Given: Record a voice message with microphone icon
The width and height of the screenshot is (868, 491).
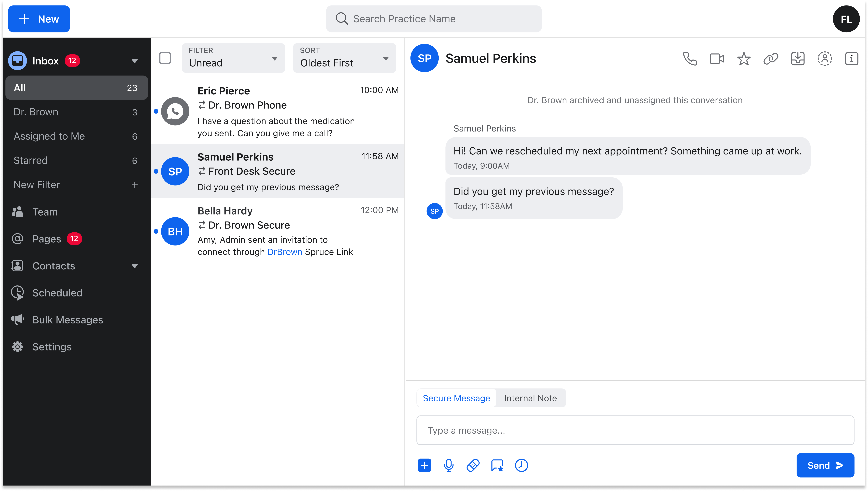Looking at the screenshot, I should [x=448, y=465].
